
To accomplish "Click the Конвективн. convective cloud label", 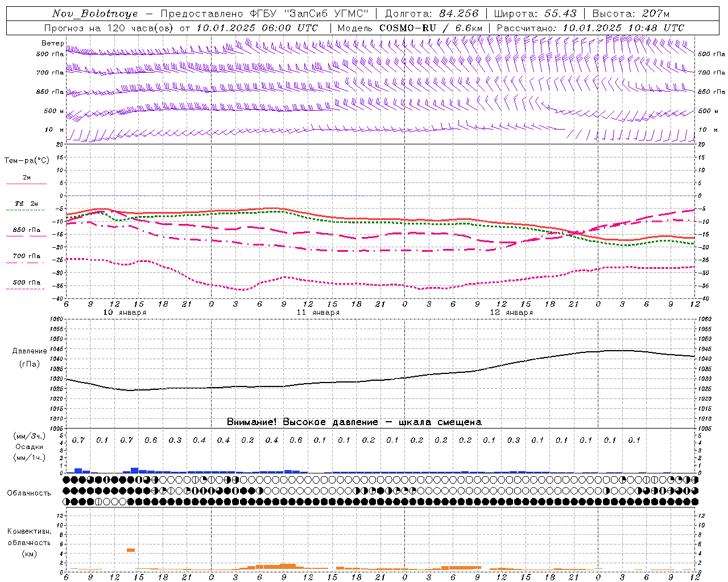I will point(29,531).
